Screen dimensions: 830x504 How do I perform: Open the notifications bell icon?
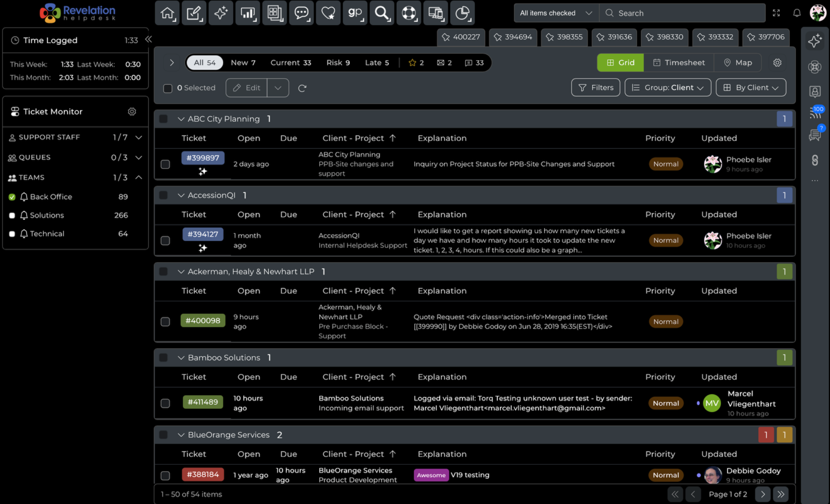pos(797,13)
